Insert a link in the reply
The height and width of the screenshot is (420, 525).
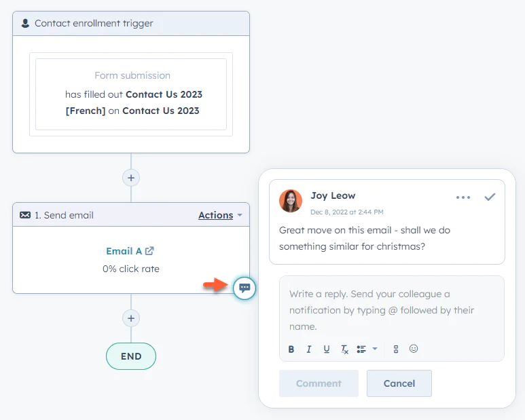[396, 349]
